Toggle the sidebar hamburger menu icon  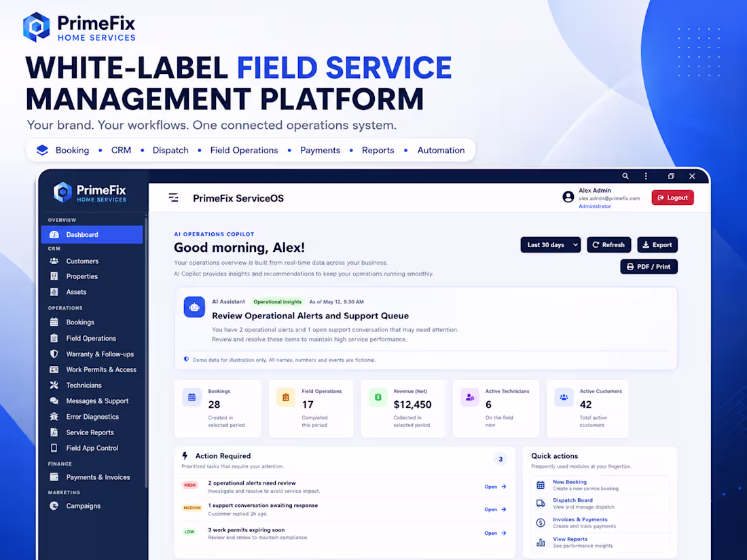173,198
